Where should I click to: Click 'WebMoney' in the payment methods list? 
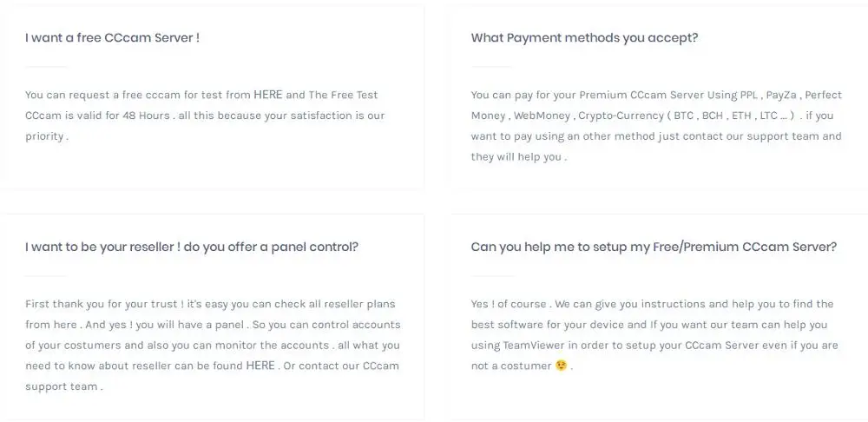pos(542,115)
